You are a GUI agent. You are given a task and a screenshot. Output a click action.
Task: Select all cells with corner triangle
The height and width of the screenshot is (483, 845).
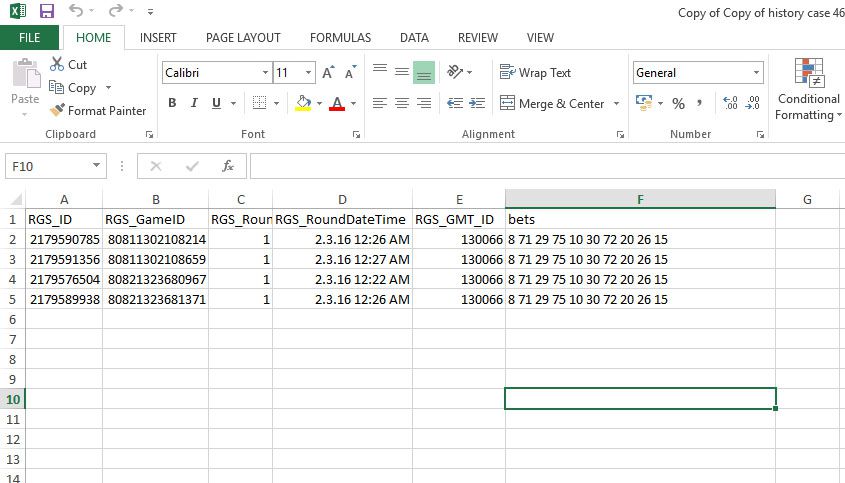point(15,199)
